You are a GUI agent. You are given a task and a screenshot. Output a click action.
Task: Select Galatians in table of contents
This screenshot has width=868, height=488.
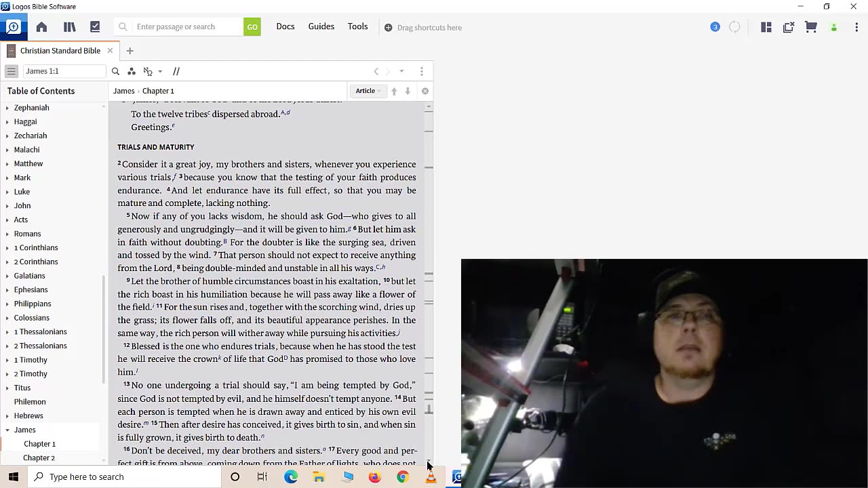coord(30,276)
